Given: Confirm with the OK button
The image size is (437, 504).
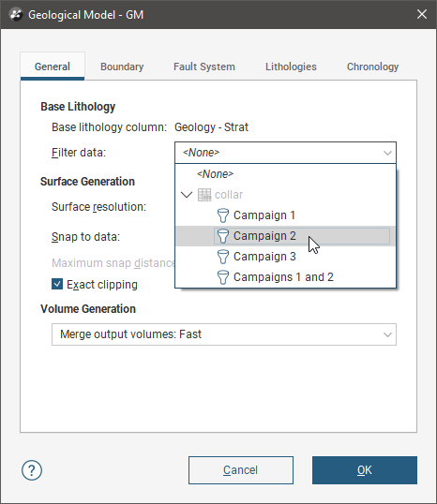Looking at the screenshot, I should [x=365, y=470].
